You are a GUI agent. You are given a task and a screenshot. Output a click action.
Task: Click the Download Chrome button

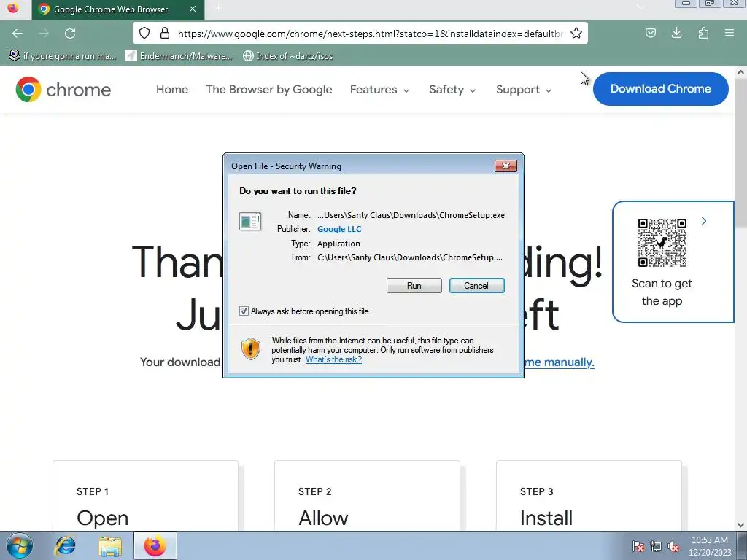(660, 88)
